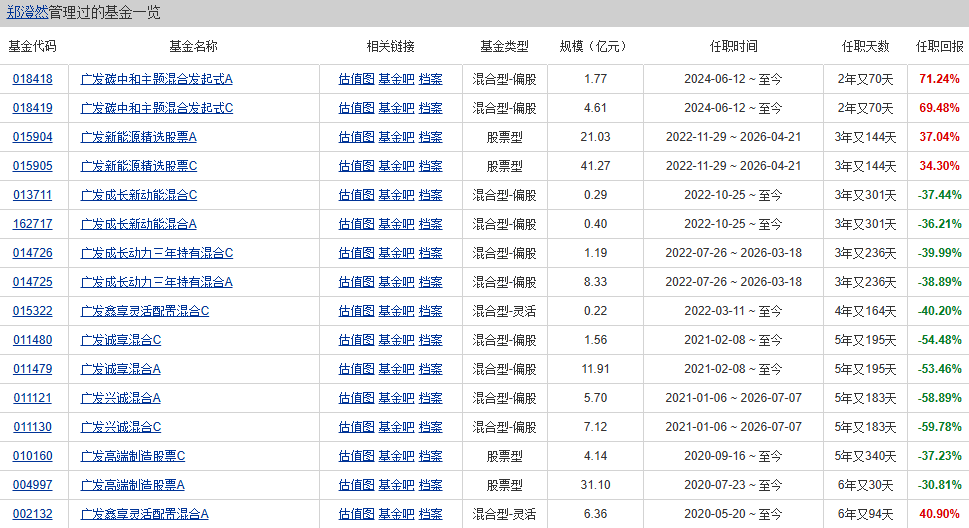Open 档案 for fund 014725
The image size is (969, 528).
pyautogui.click(x=430, y=283)
